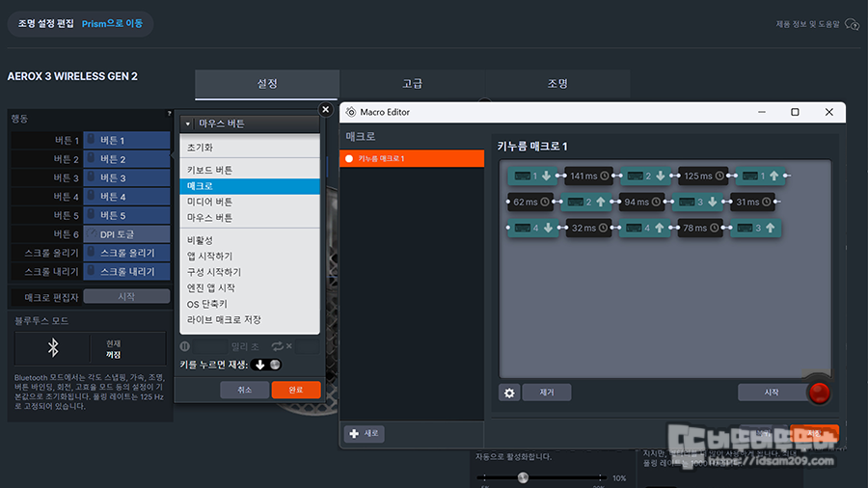The width and height of the screenshot is (868, 488).
Task: Select the key 1 down macro block
Action: pos(531,176)
